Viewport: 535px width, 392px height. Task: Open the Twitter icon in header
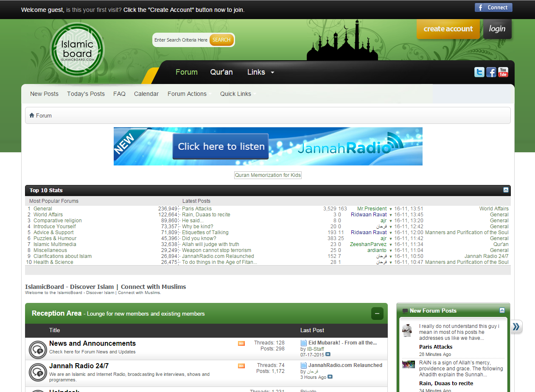click(x=479, y=72)
